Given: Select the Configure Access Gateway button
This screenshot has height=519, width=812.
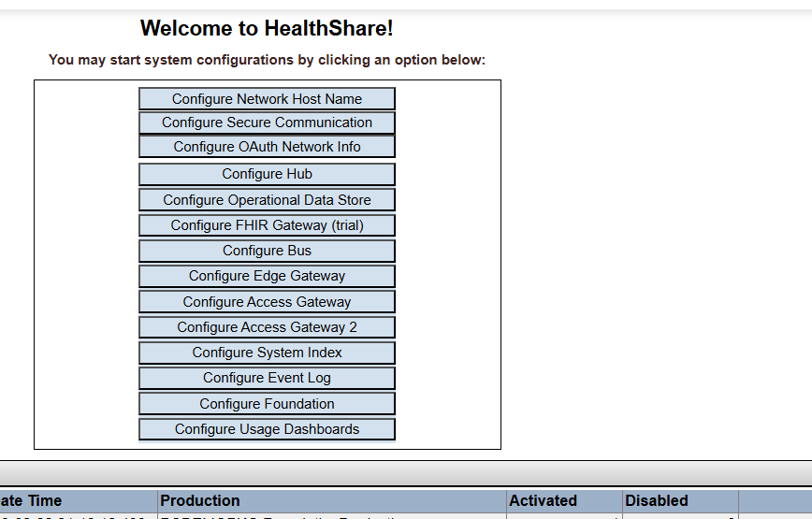Looking at the screenshot, I should coord(267,302).
